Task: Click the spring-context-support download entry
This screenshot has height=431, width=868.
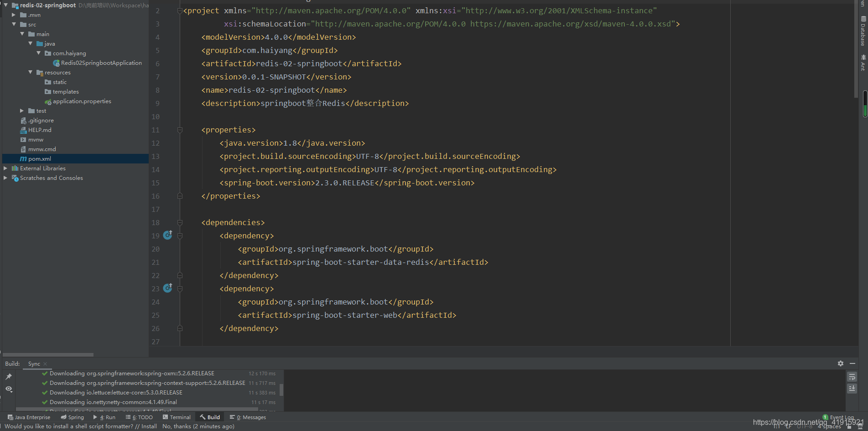Action: coord(147,383)
